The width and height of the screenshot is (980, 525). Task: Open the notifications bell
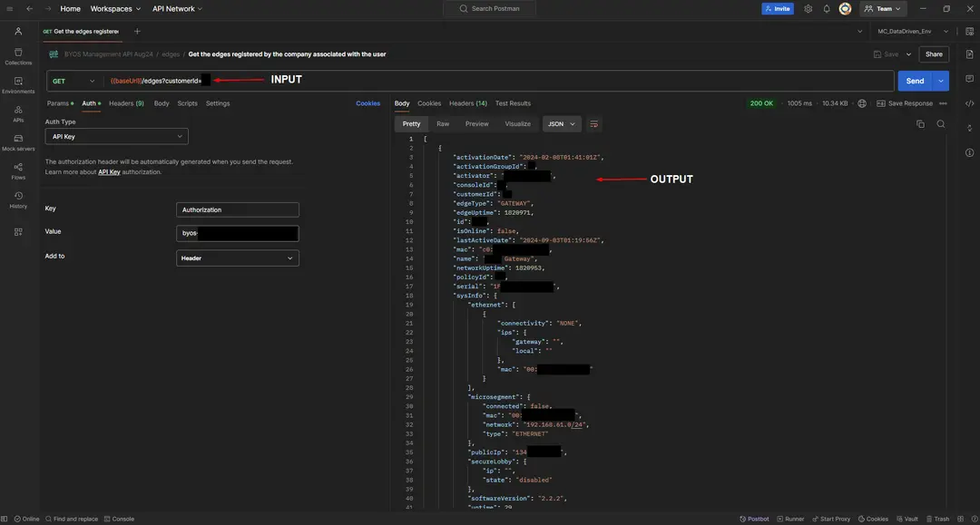tap(827, 9)
